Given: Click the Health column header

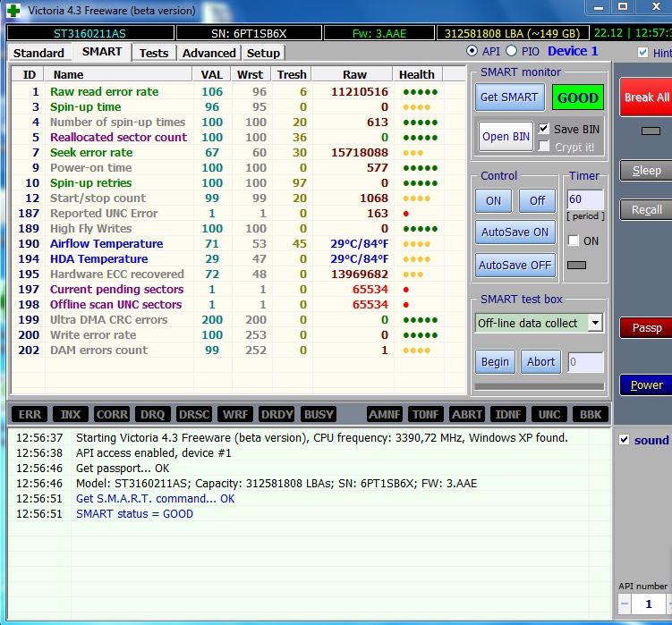Looking at the screenshot, I should [x=417, y=74].
